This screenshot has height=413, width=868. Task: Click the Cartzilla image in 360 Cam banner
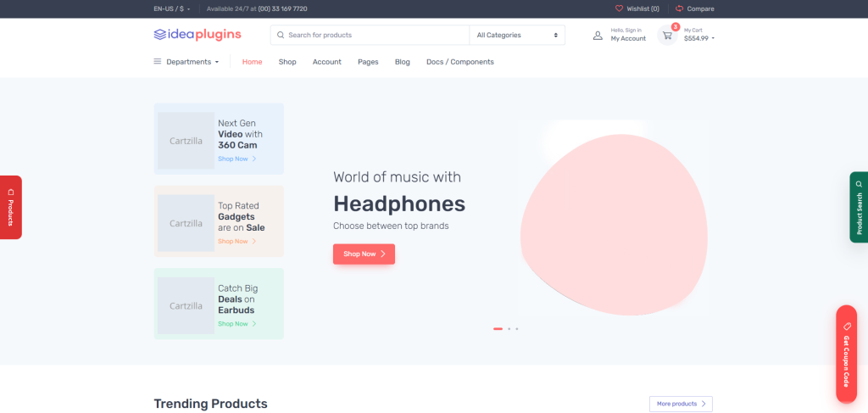[186, 141]
